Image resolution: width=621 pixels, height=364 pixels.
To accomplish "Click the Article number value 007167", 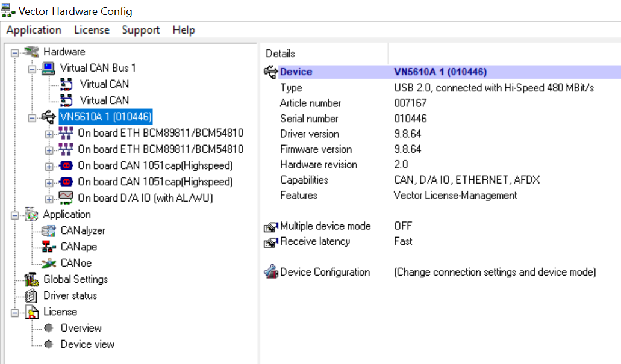I will pos(410,103).
